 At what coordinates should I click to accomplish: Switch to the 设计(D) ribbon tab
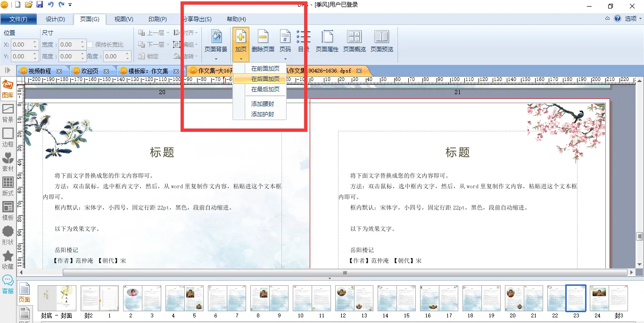(x=55, y=19)
